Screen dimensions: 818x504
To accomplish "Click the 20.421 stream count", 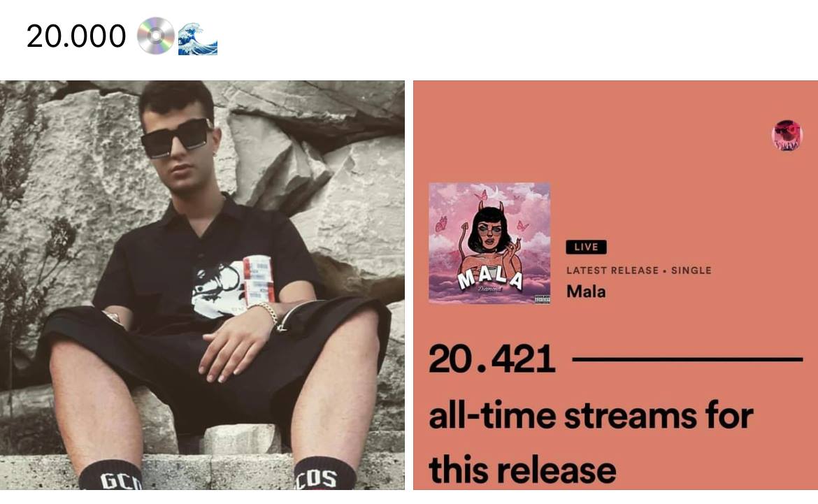I will [x=491, y=359].
